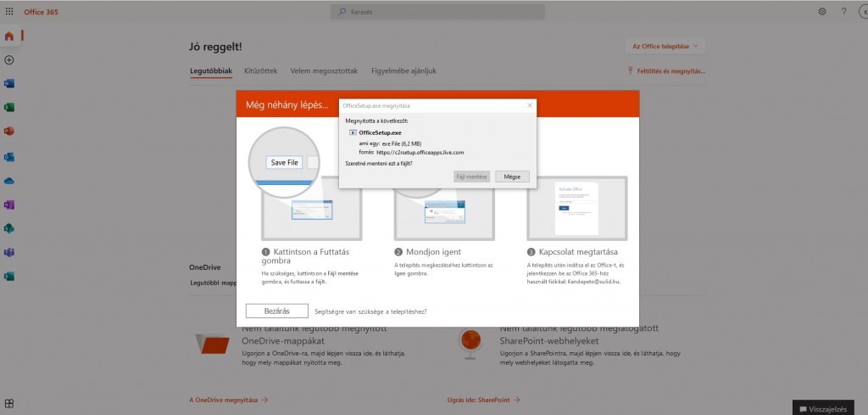Click the OfficeSetup.exe file icon
The image size is (868, 415).
[x=353, y=132]
